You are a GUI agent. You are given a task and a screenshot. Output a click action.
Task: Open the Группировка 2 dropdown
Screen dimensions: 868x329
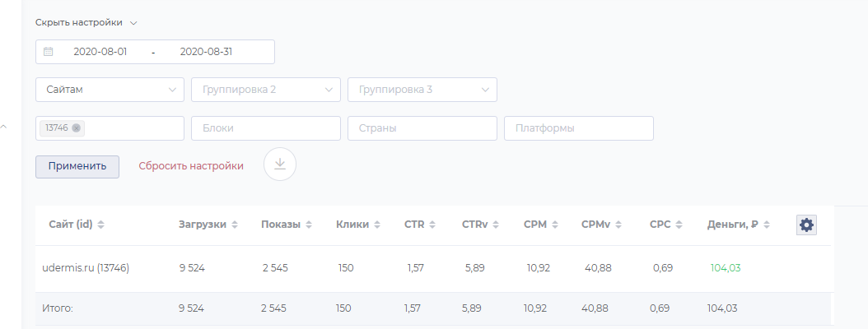265,90
